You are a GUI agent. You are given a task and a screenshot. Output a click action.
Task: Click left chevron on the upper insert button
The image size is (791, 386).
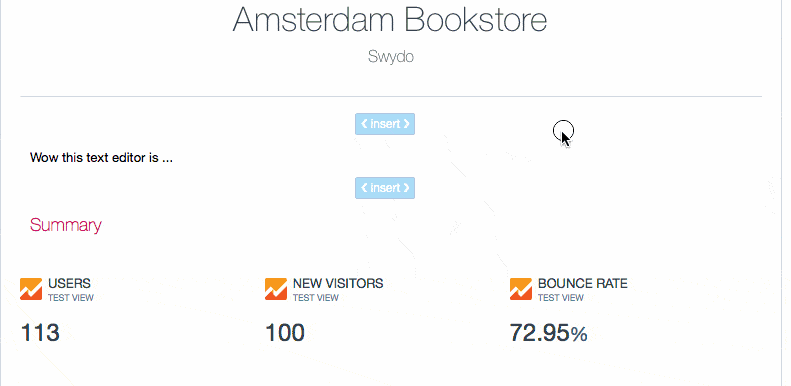(x=364, y=124)
